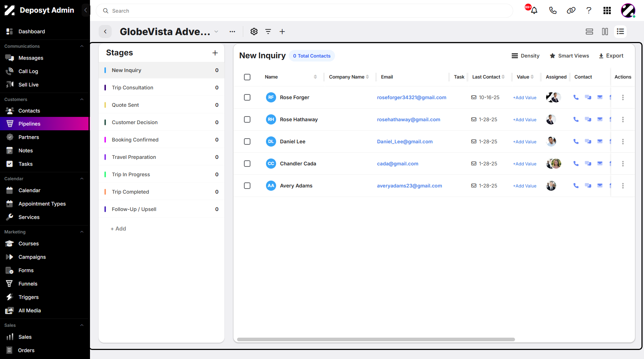
Task: Open the pipeline three-dots more menu
Action: (x=232, y=31)
